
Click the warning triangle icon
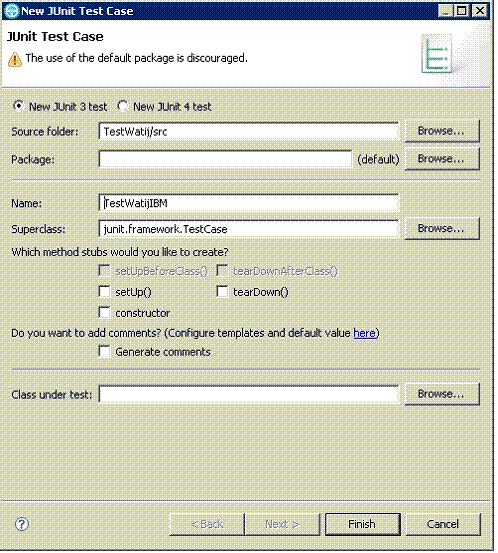(15, 59)
